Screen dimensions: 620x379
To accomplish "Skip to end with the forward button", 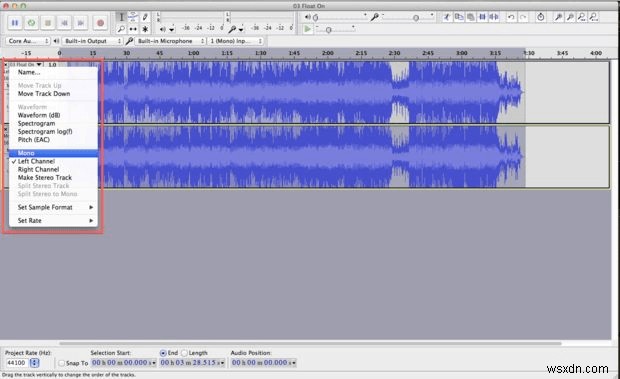I will [81, 23].
